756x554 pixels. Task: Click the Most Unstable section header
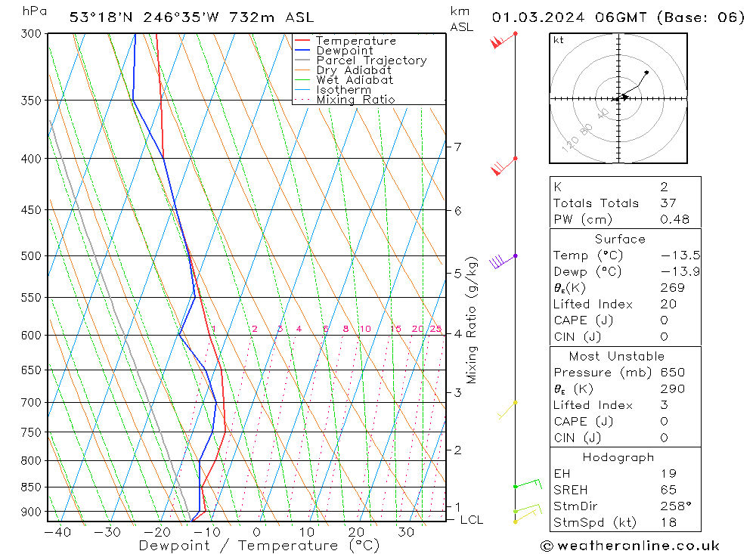coord(617,356)
